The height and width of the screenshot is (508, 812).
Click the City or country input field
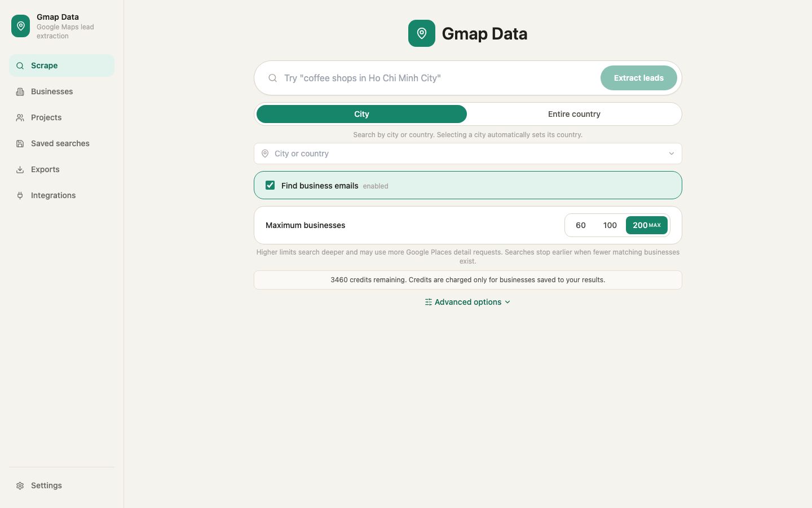[x=468, y=154]
